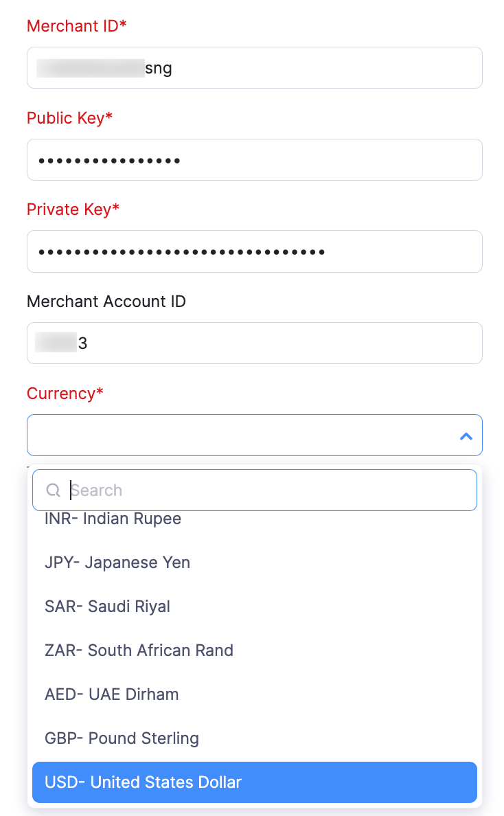
Task: Click the magnifier icon in the search box
Action: (53, 490)
